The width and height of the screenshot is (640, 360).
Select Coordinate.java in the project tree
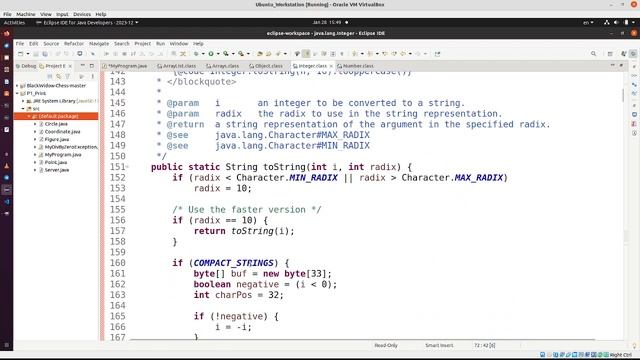click(62, 131)
